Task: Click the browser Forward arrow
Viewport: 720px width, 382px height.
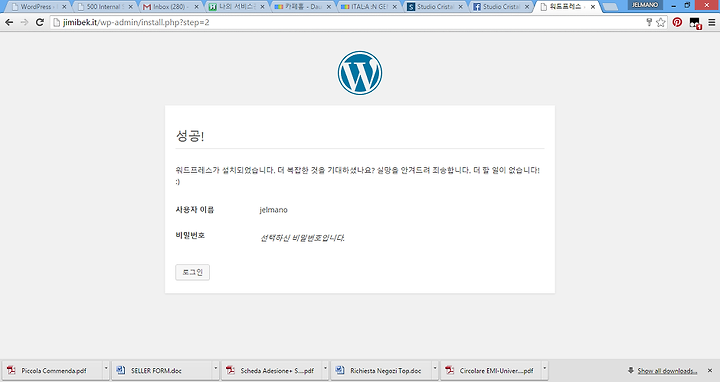Action: tap(24, 22)
